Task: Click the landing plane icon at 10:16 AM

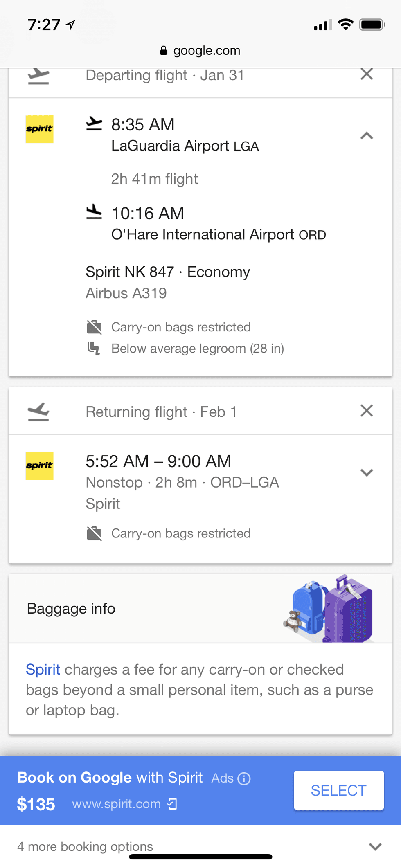Action: tap(94, 212)
